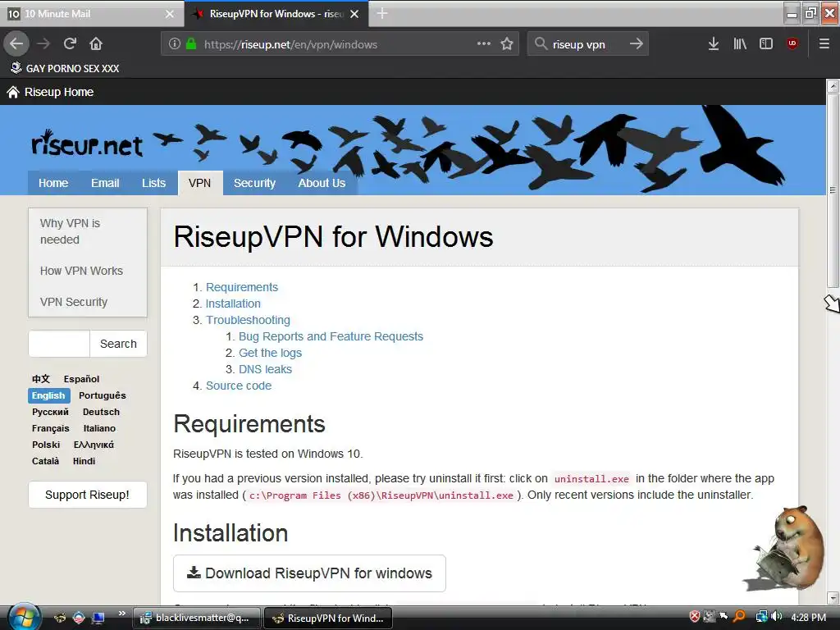Switch language to Español
This screenshot has height=630, width=840.
[x=81, y=379]
